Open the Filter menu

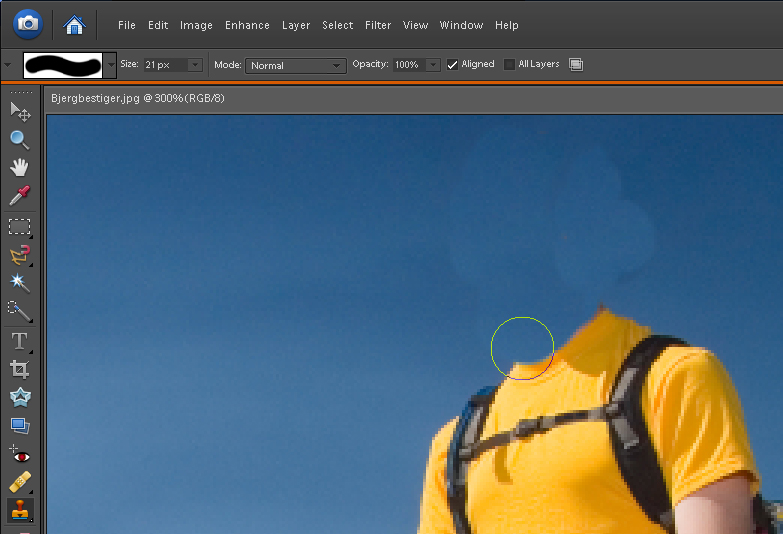coord(378,25)
